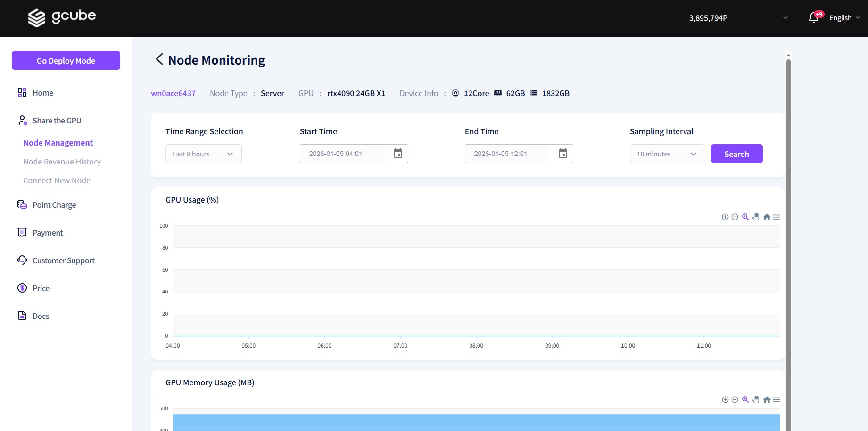Enable the pan hand tool on GPU Usage chart
This screenshot has width=868, height=431.
pyautogui.click(x=756, y=217)
